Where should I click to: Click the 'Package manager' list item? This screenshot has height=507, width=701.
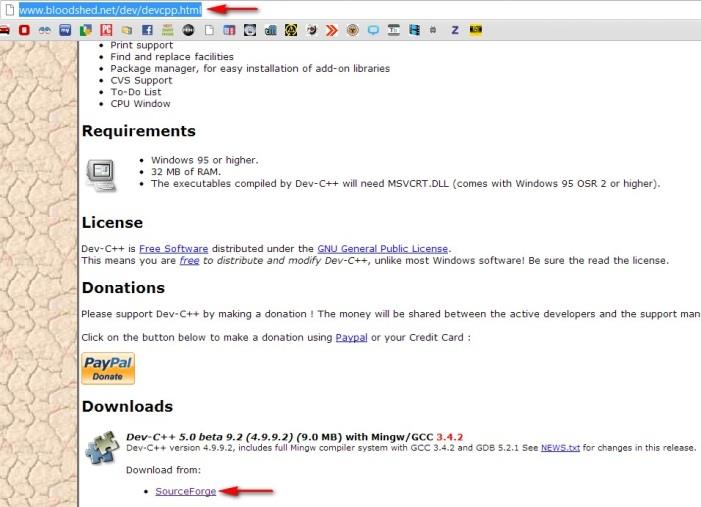point(250,68)
